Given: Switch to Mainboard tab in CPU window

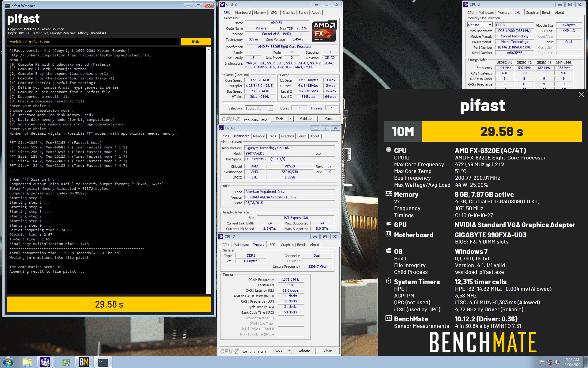Looking at the screenshot, I should pos(243,13).
